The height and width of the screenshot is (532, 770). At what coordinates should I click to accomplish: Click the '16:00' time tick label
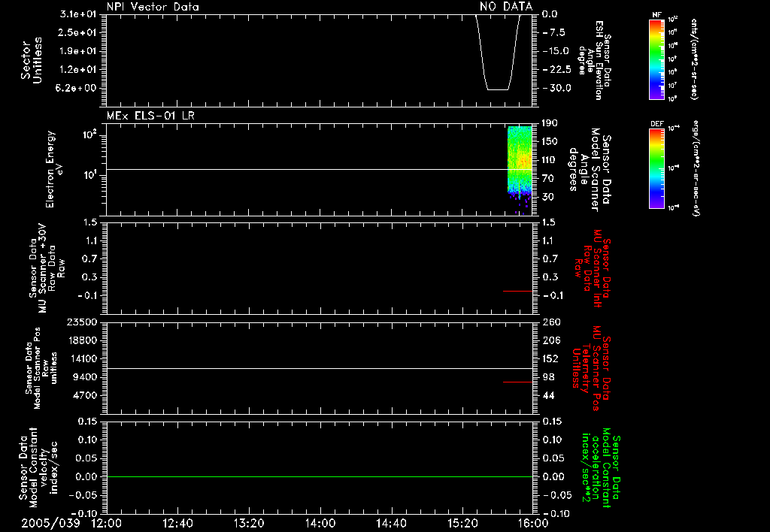pos(533,523)
